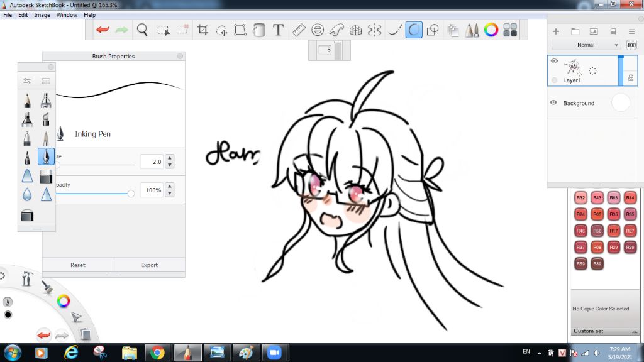The image size is (644, 362).
Task: Toggle the highlighted Steady Stroke tool
Action: [414, 30]
